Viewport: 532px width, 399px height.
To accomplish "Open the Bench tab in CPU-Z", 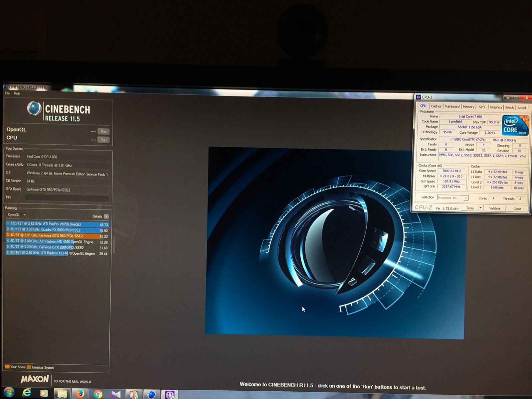I will coord(509,107).
